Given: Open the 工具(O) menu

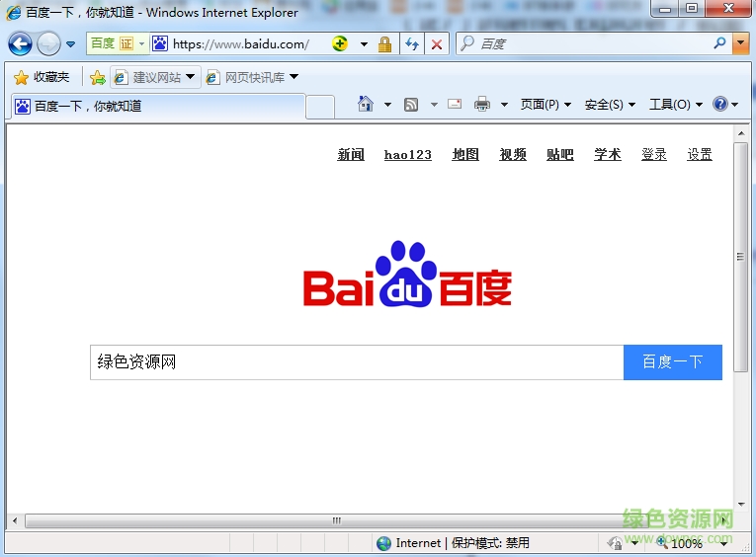Looking at the screenshot, I should tap(676, 105).
